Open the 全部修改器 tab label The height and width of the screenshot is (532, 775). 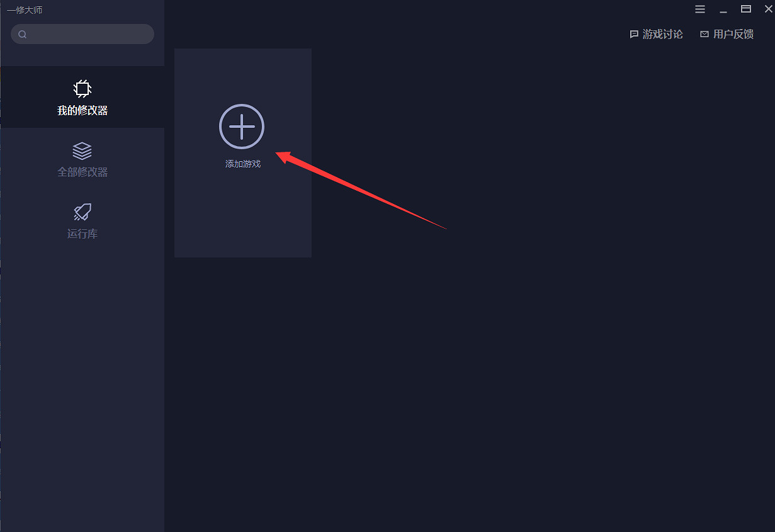tap(82, 173)
